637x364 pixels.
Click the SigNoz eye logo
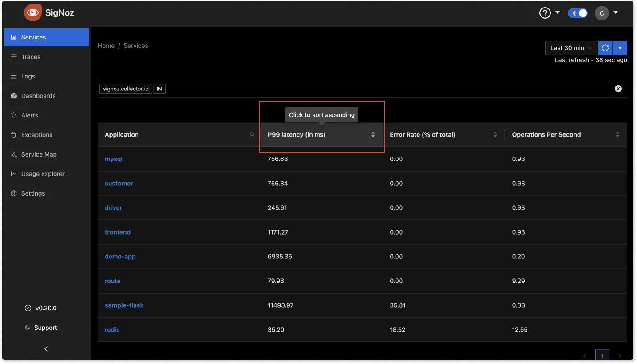tap(33, 13)
